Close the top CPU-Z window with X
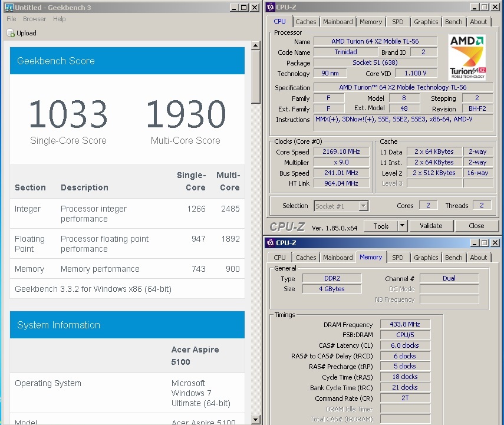The height and width of the screenshot is (425, 504). click(495, 7)
